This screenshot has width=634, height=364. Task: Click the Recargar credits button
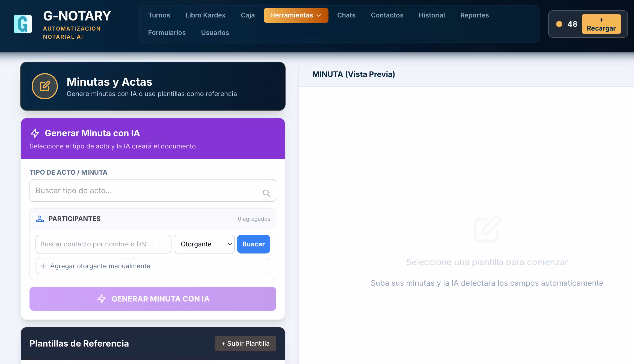(x=601, y=24)
